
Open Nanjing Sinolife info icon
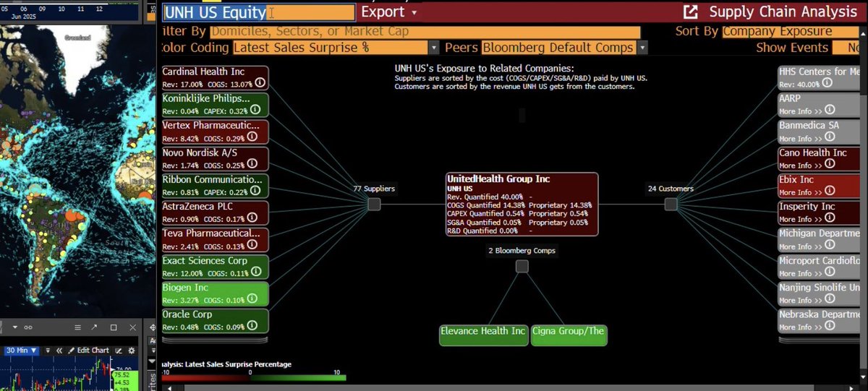point(830,300)
